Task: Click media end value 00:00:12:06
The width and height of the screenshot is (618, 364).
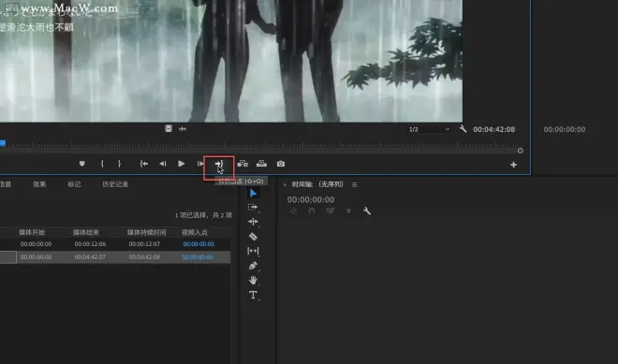Action: (90, 244)
